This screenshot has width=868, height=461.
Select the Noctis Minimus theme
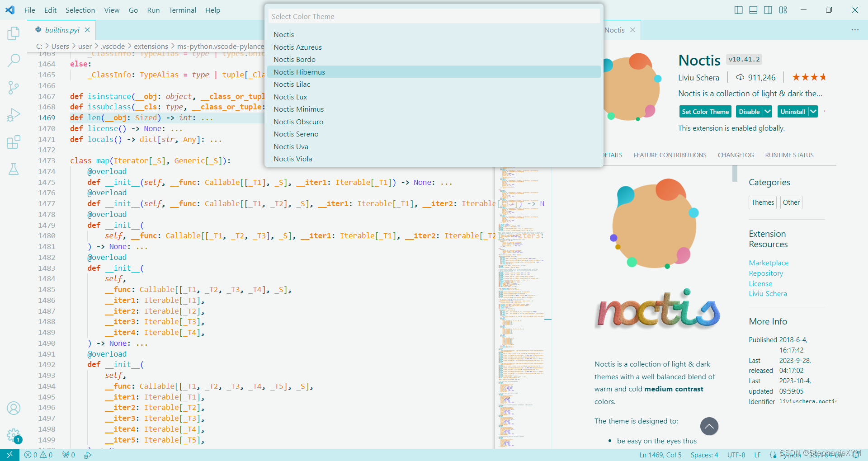pos(434,109)
